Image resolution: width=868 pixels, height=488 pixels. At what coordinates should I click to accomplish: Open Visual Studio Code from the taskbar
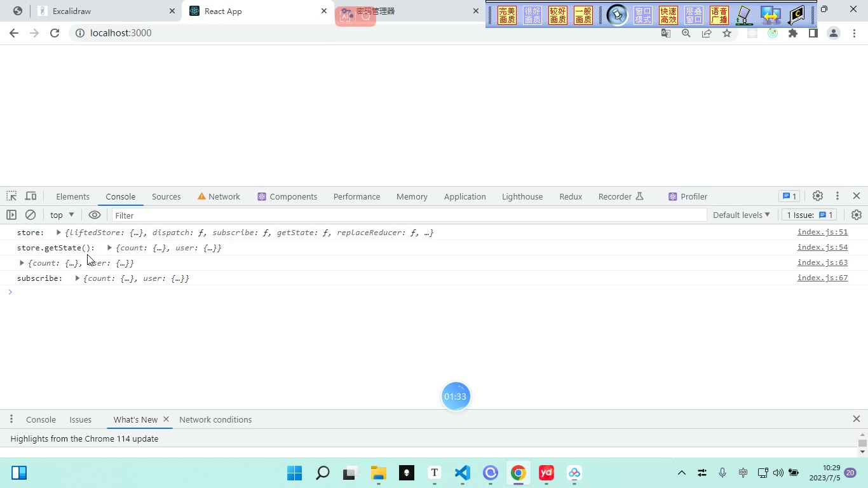tap(463, 473)
